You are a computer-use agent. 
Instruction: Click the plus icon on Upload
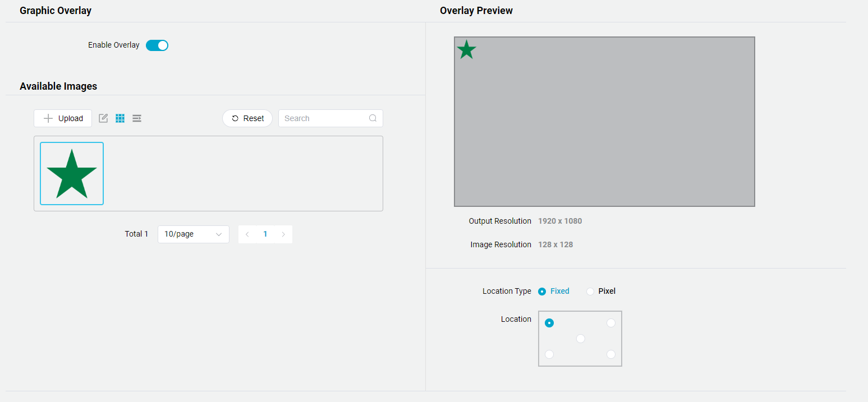48,118
